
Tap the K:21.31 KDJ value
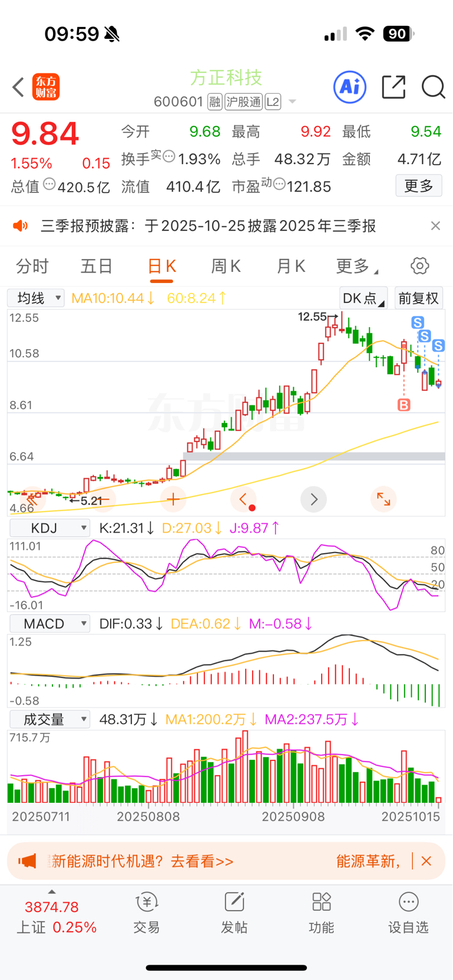point(127,528)
